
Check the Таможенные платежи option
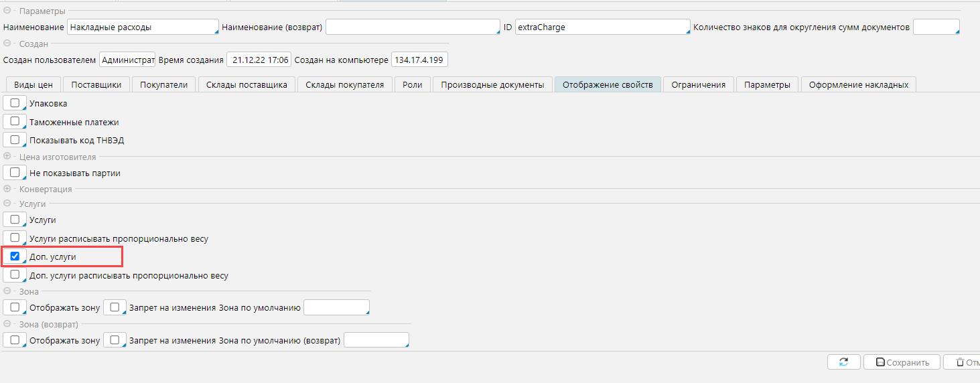[15, 121]
